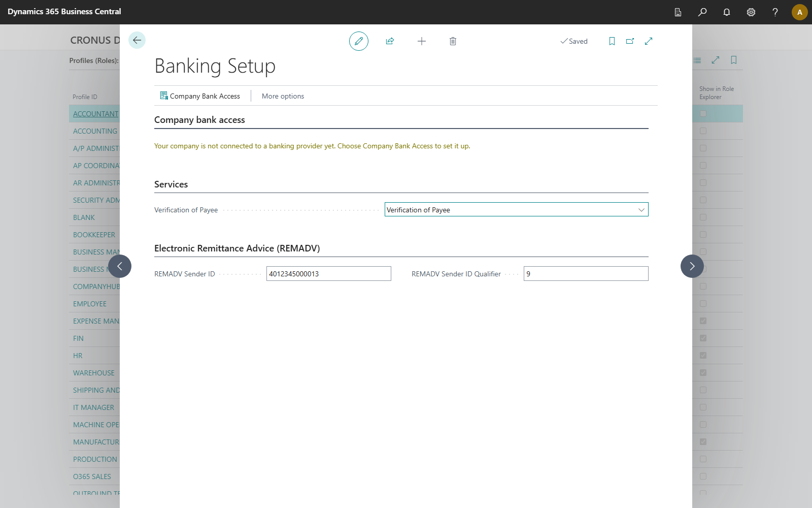This screenshot has width=812, height=508.
Task: Open the search magnifier in the top bar
Action: [702, 12]
